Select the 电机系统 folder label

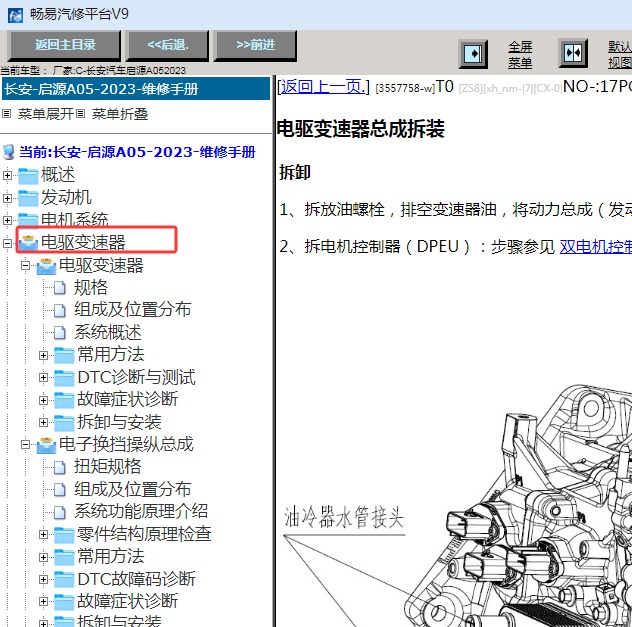pyautogui.click(x=75, y=219)
